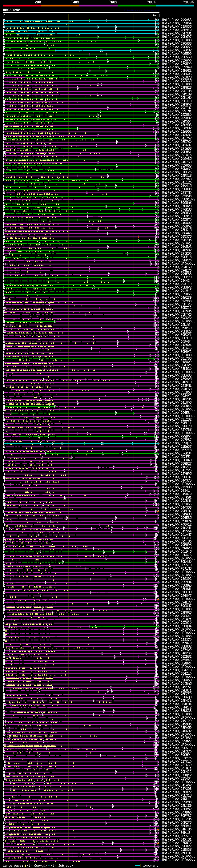The width and height of the screenshot is (197, 868).
Task: Open the UniRef100_Q41120 entry
Action: 177,182
